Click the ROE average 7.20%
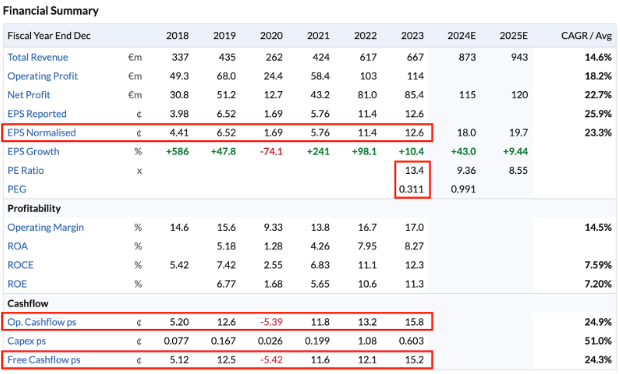Viewport: 620px width, 374px height. [x=598, y=284]
